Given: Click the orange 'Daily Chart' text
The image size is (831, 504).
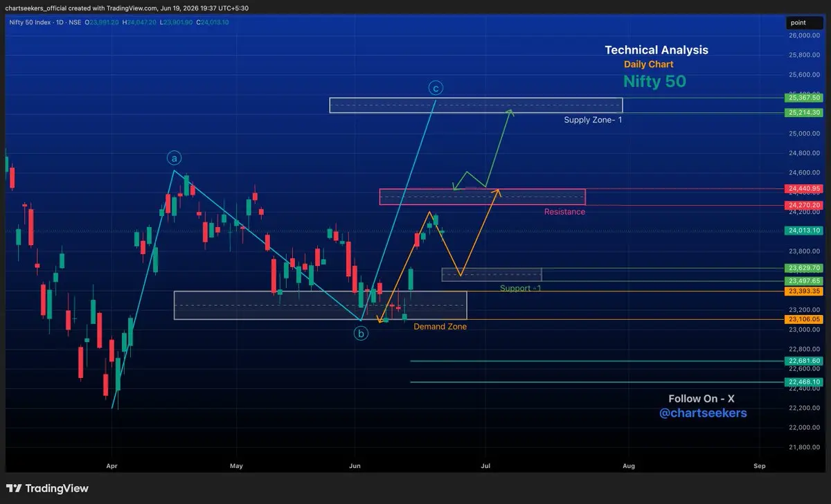Looking at the screenshot, I should point(649,64).
